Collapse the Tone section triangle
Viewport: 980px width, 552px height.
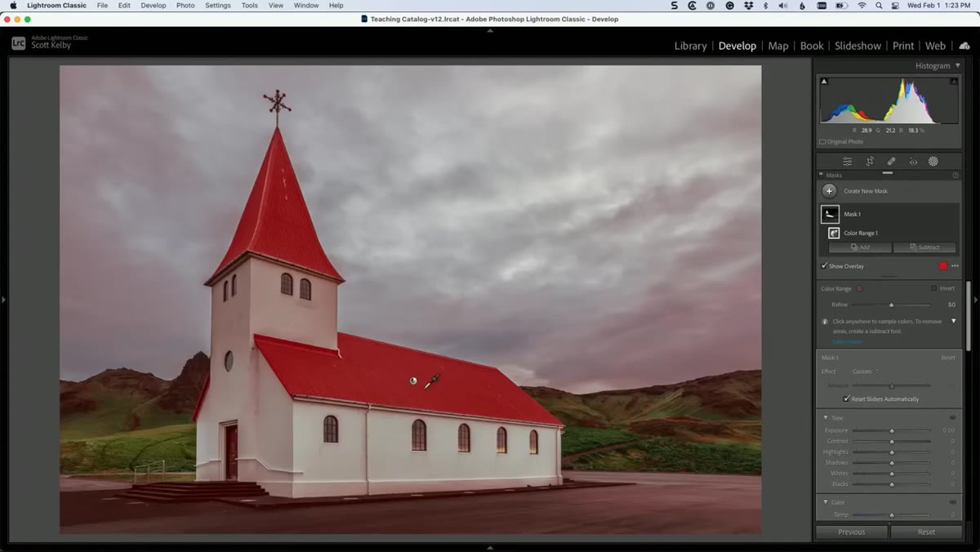click(x=825, y=418)
